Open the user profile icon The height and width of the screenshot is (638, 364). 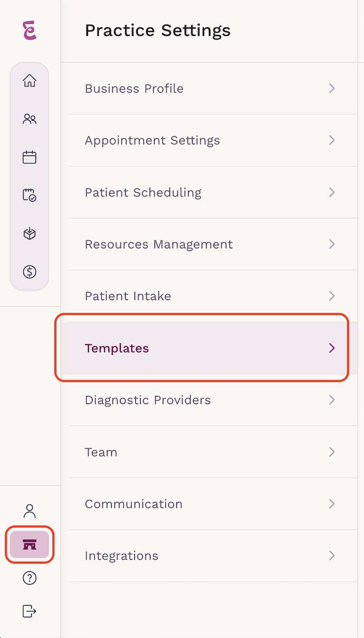[29, 511]
